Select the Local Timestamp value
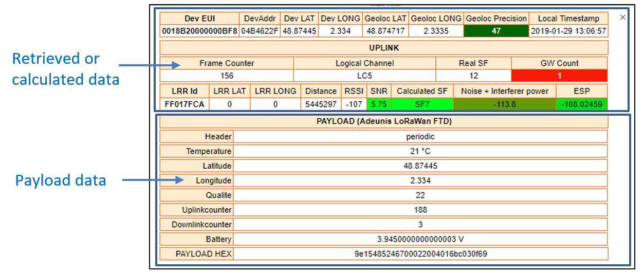Image resolution: width=644 pixels, height=273 pixels. (x=568, y=31)
